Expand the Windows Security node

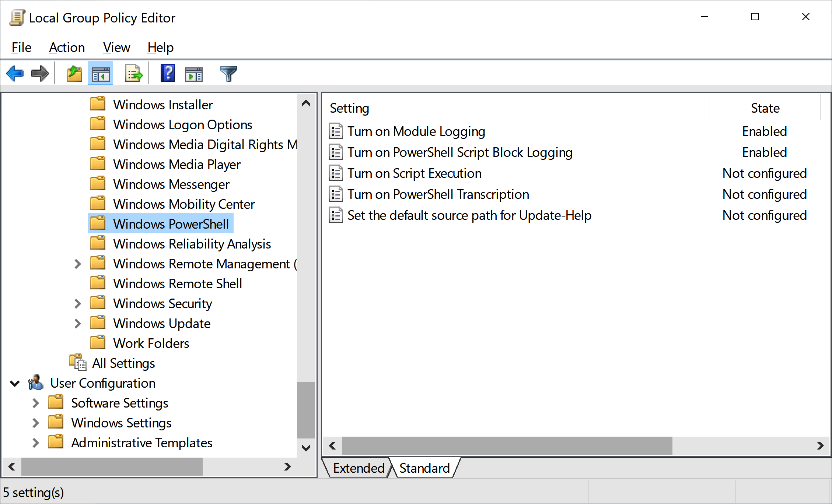click(x=77, y=304)
